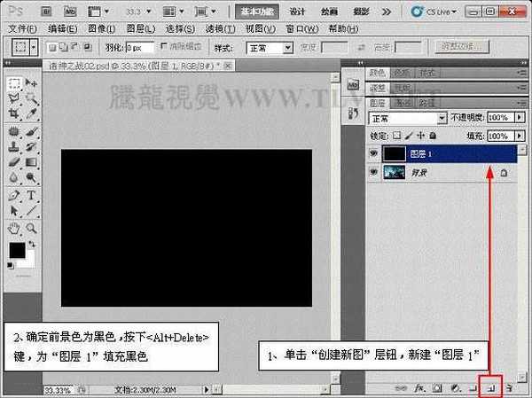
Task: Hide 图层 1 using its eye icon
Action: [373, 154]
